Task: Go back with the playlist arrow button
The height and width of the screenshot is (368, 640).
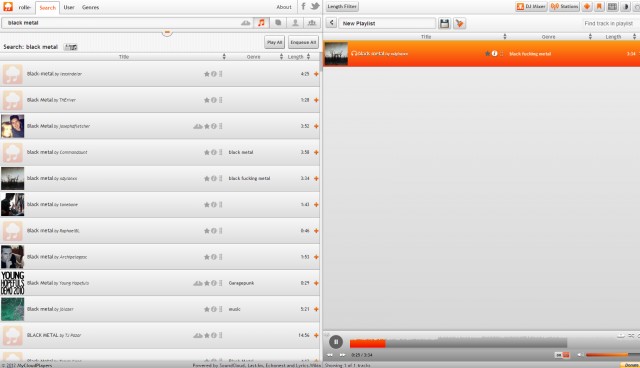Action: (x=331, y=23)
